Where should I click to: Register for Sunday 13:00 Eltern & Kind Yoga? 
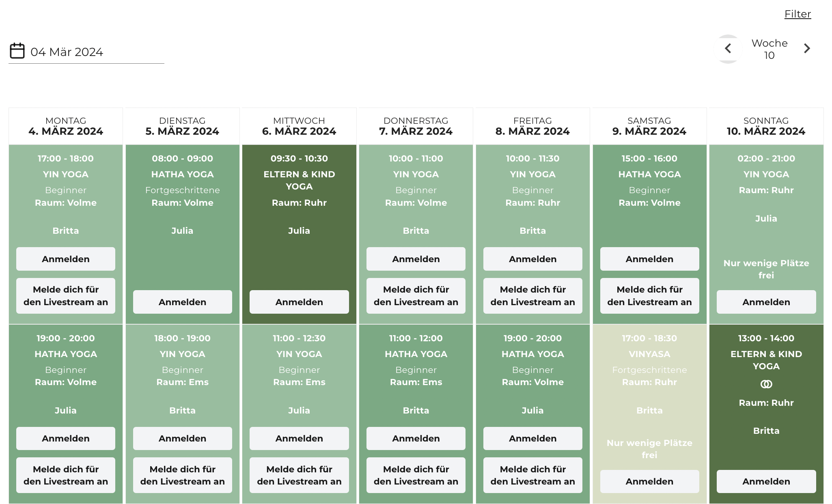[766, 481]
